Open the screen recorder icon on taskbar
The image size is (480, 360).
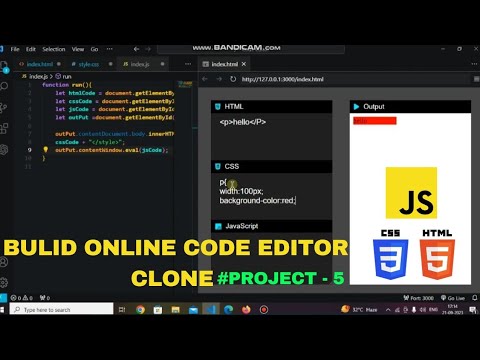[264, 310]
